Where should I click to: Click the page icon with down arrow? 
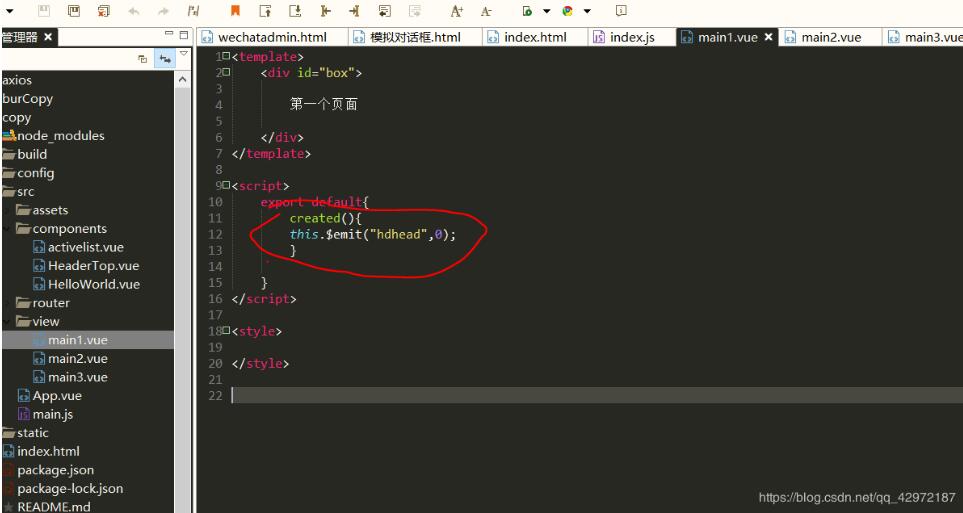tap(295, 10)
